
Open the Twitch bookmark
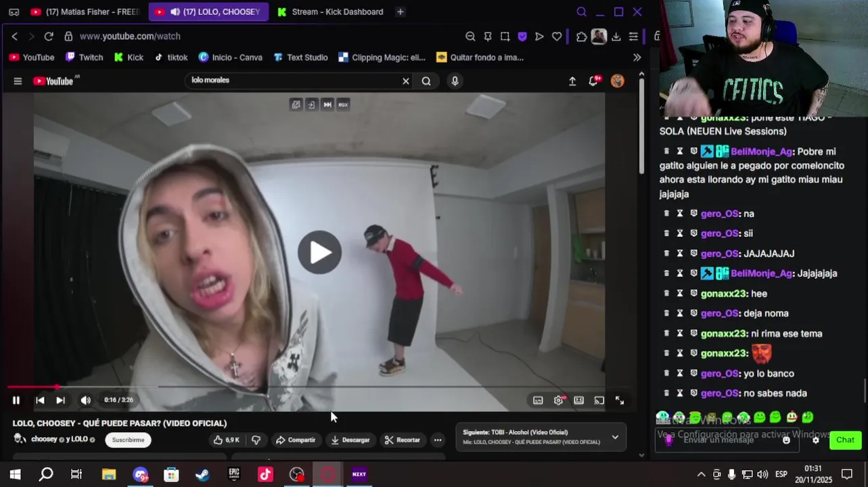coord(84,57)
